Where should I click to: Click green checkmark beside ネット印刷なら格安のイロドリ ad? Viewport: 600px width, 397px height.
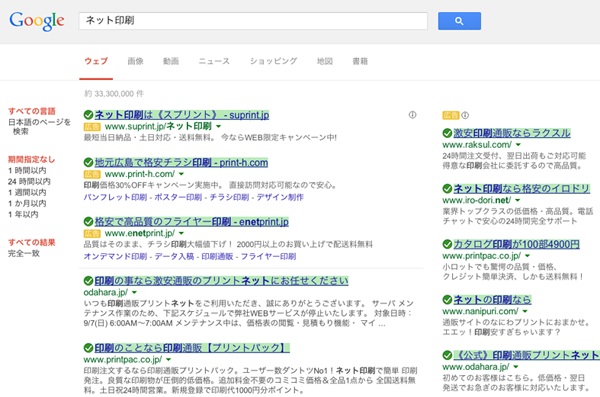pyautogui.click(x=447, y=188)
